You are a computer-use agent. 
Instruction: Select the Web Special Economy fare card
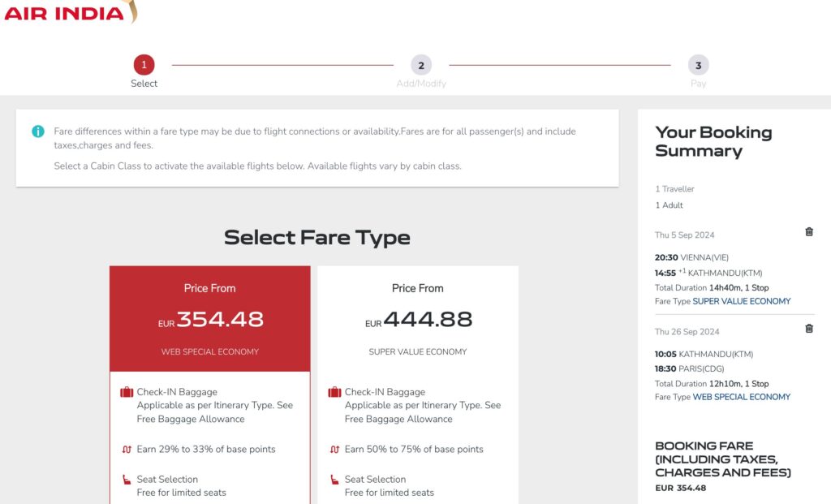210,319
